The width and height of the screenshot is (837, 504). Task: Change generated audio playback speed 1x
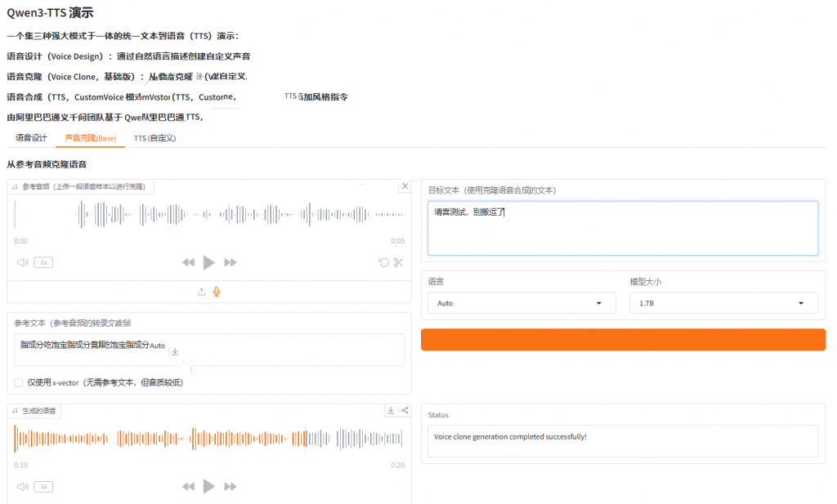(x=44, y=486)
